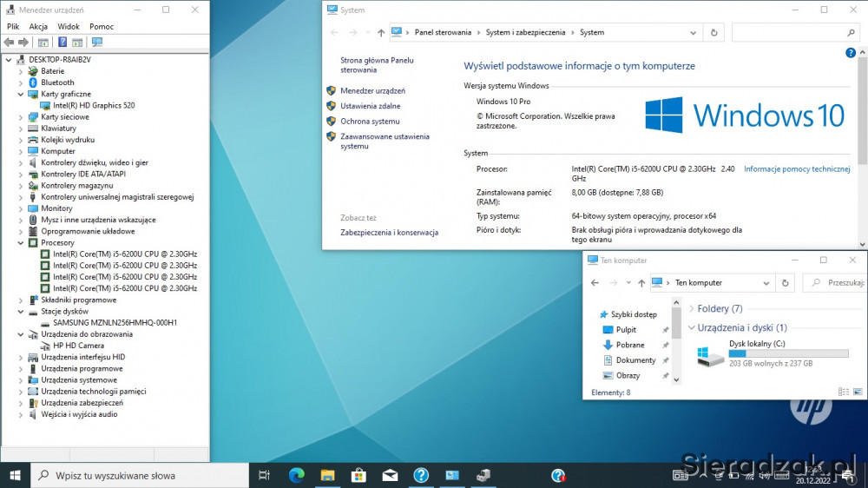This screenshot has width=868, height=488.
Task: Click the taskbar search box
Action: [140, 475]
